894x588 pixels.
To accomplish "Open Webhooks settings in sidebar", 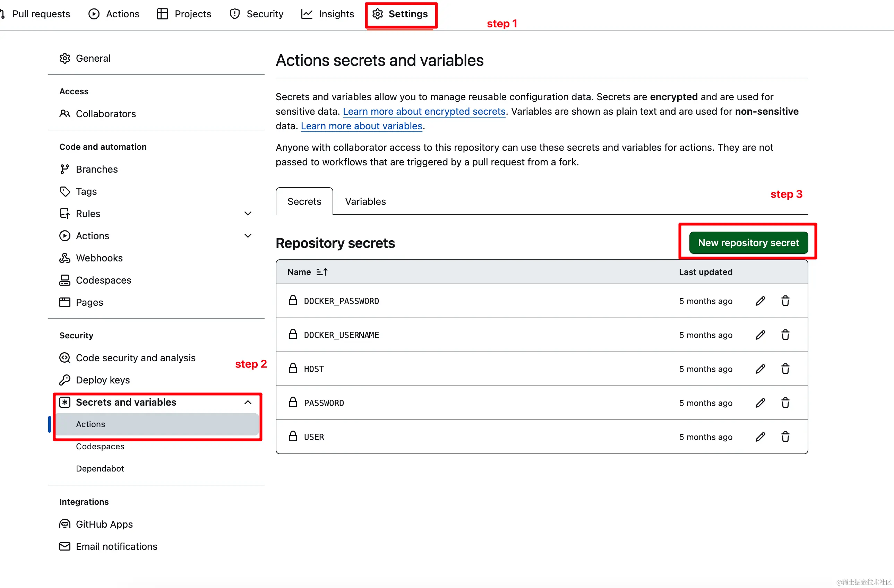I will click(x=99, y=258).
